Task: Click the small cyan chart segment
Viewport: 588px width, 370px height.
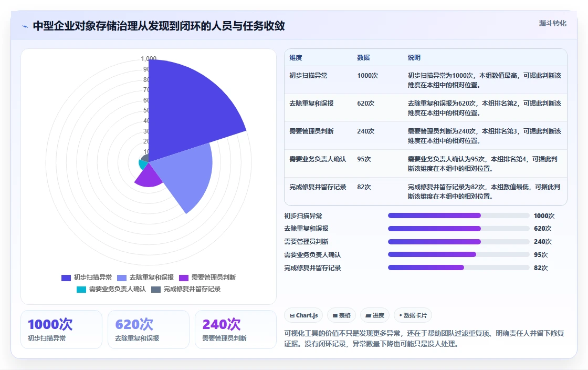Action: [142, 165]
